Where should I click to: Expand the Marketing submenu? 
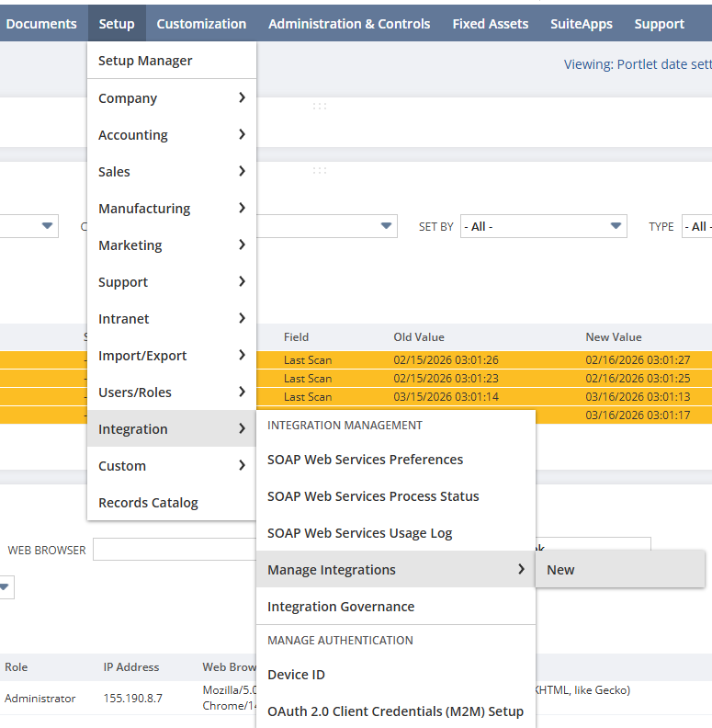pyautogui.click(x=172, y=245)
